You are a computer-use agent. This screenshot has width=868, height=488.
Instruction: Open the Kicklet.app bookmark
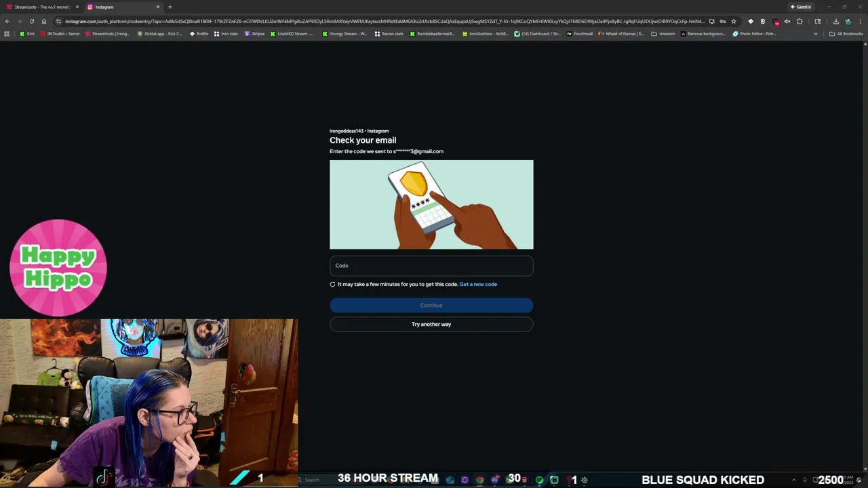(159, 33)
